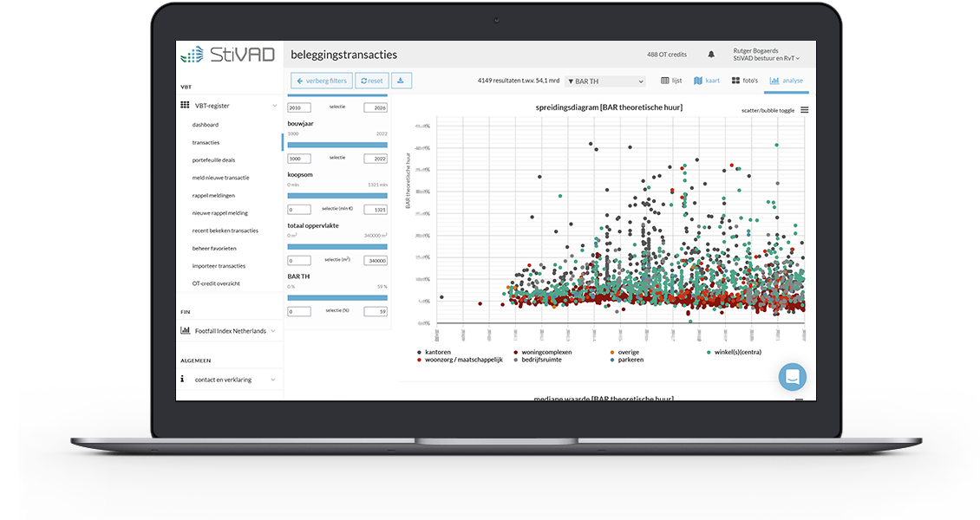The image size is (980, 520).
Task: Click the spreidingsdiagram chart title
Action: (x=609, y=107)
